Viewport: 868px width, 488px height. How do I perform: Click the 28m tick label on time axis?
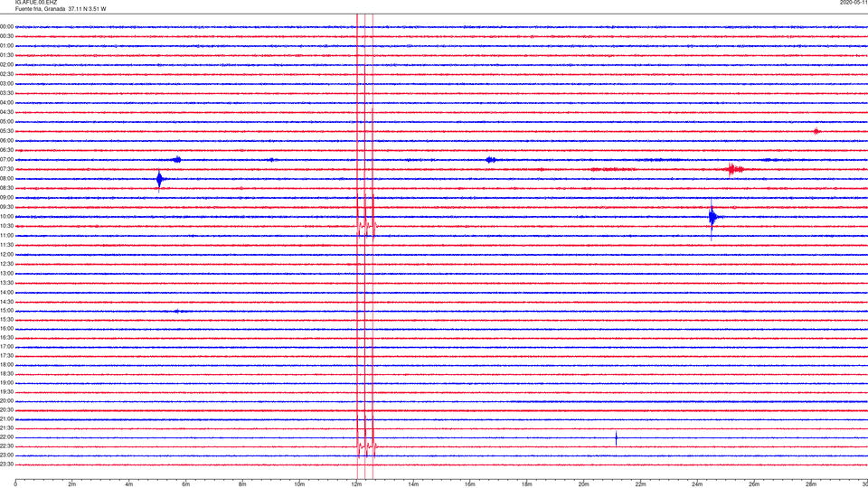[812, 484]
